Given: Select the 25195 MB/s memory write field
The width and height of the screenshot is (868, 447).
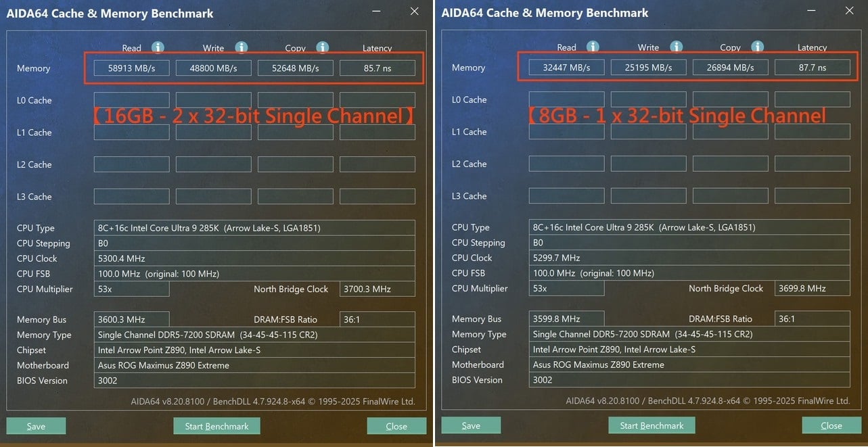Looking at the screenshot, I should [648, 68].
